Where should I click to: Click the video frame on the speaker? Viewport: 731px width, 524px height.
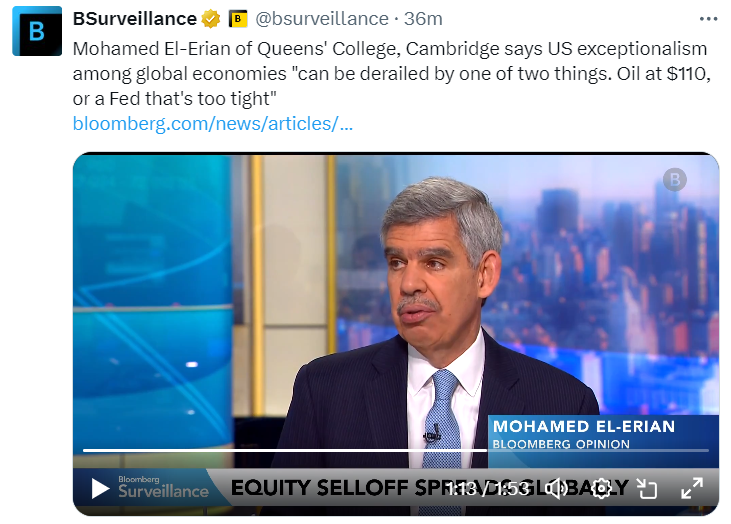pyautogui.click(x=440, y=300)
